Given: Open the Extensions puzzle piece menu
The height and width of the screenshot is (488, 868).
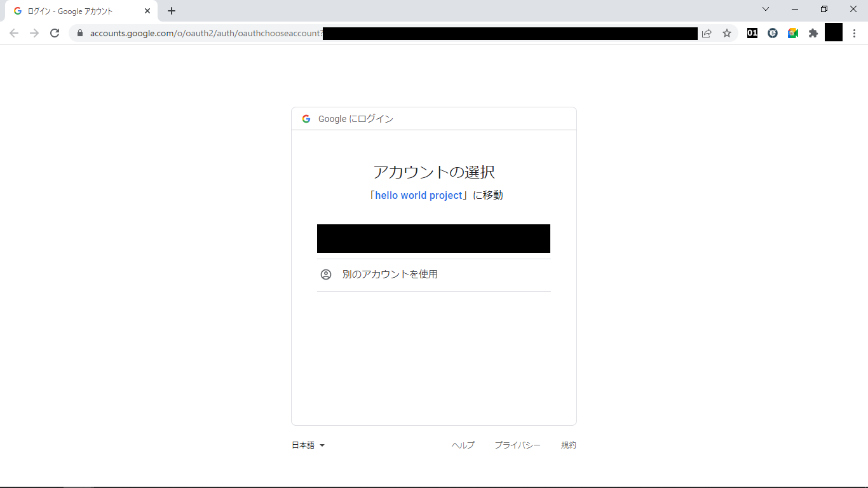Looking at the screenshot, I should point(813,33).
